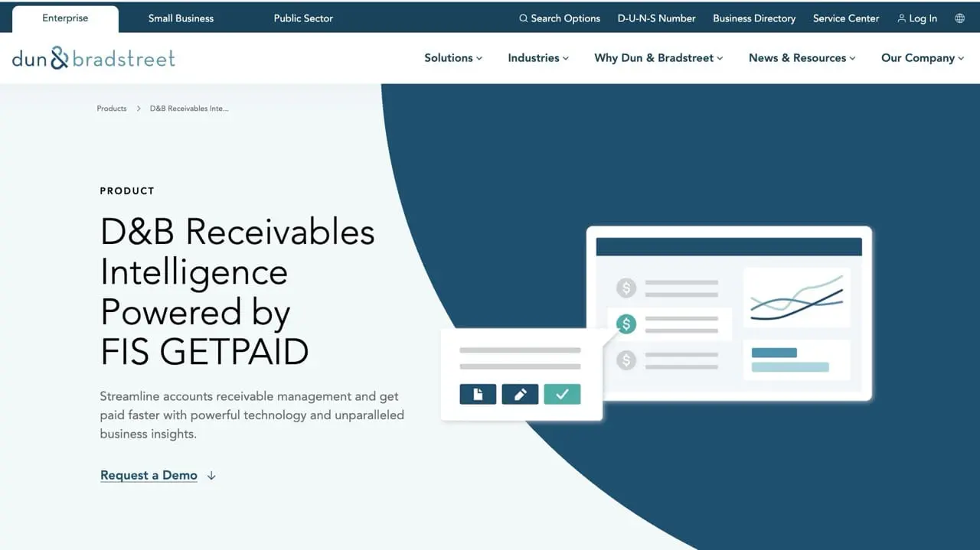This screenshot has width=980, height=550.
Task: Click the Request a Demo link
Action: (x=149, y=475)
